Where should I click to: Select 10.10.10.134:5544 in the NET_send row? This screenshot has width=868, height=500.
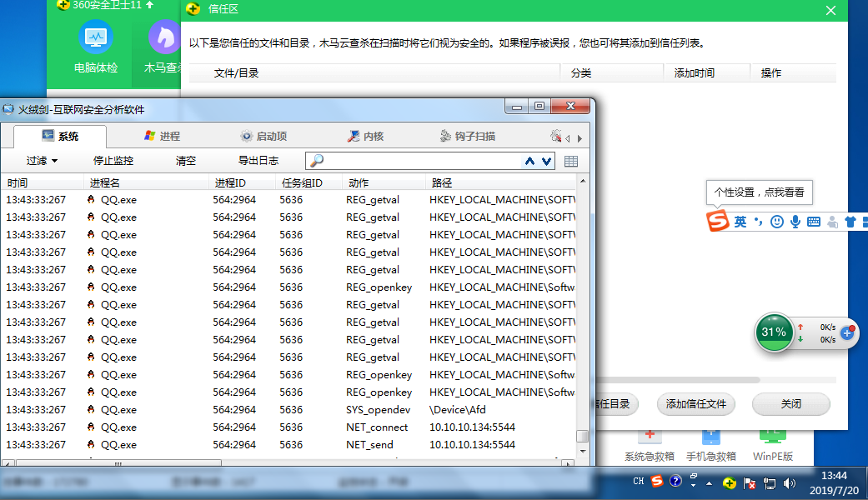point(472,445)
